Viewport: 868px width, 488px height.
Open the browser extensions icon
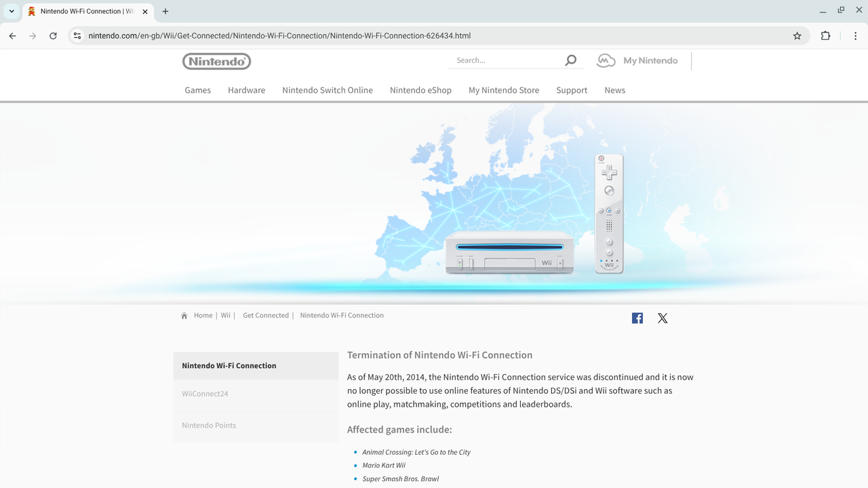coord(825,36)
